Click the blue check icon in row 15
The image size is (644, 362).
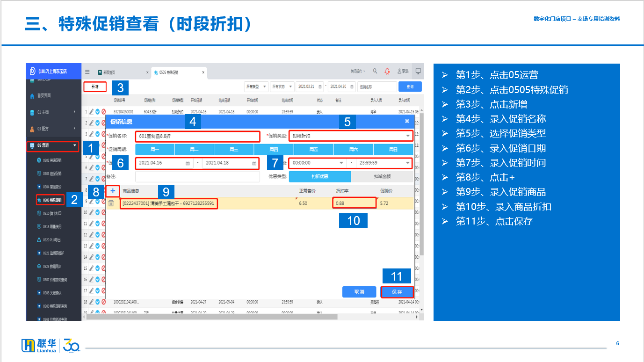tap(97, 268)
